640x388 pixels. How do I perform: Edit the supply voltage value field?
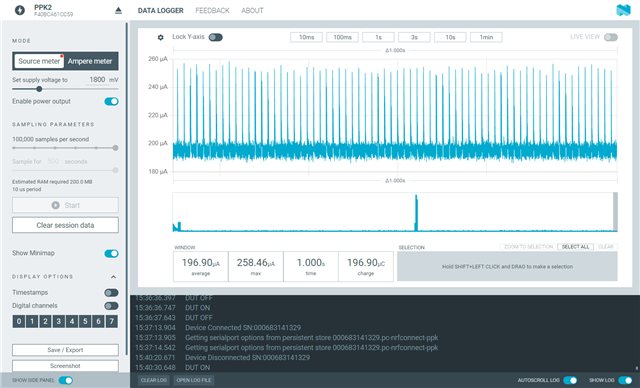97,80
